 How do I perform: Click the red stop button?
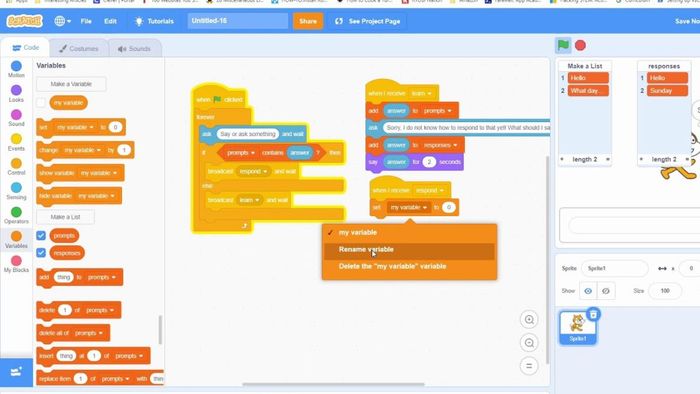pyautogui.click(x=580, y=45)
